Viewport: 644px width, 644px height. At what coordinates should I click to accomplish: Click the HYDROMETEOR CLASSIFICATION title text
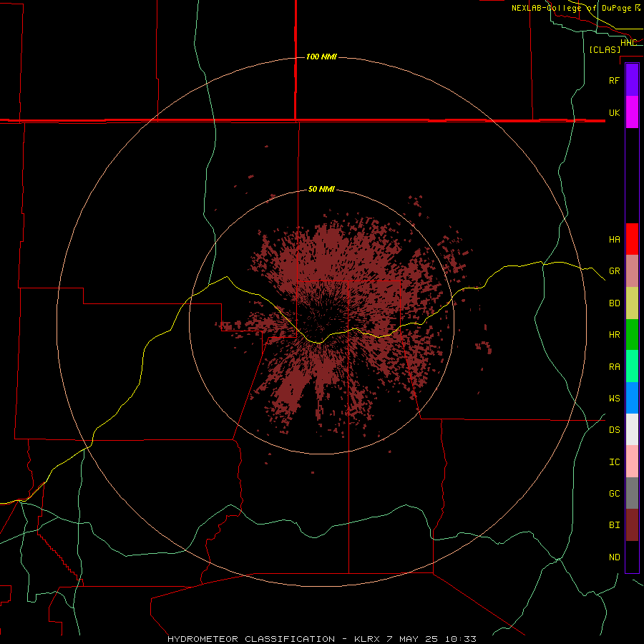(x=251, y=639)
